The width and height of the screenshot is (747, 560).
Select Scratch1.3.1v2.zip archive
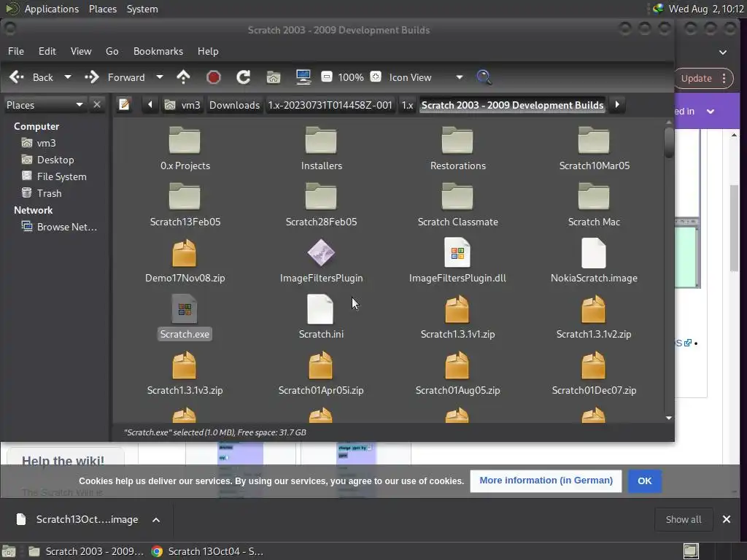click(x=594, y=317)
